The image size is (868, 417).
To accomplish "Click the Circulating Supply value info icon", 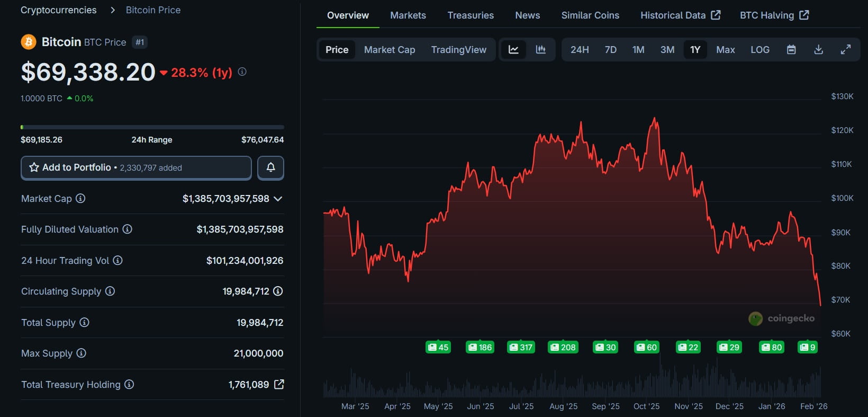I will (x=278, y=291).
